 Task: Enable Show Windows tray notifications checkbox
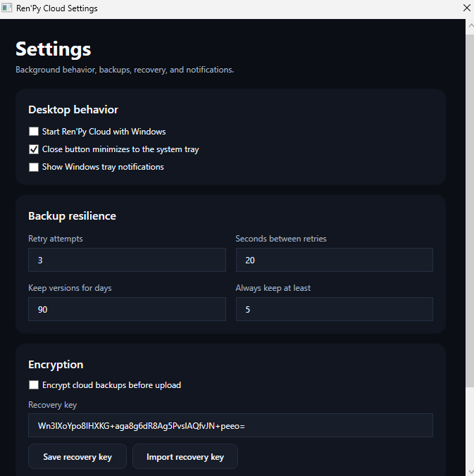pos(34,167)
